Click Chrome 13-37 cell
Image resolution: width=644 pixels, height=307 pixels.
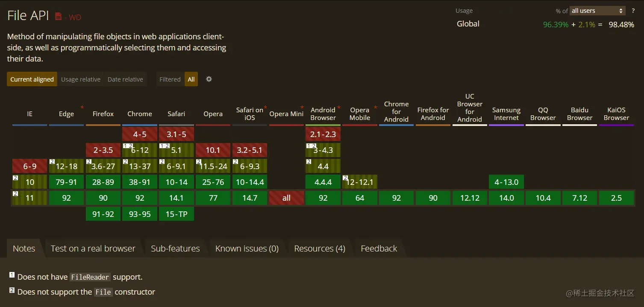(x=140, y=166)
